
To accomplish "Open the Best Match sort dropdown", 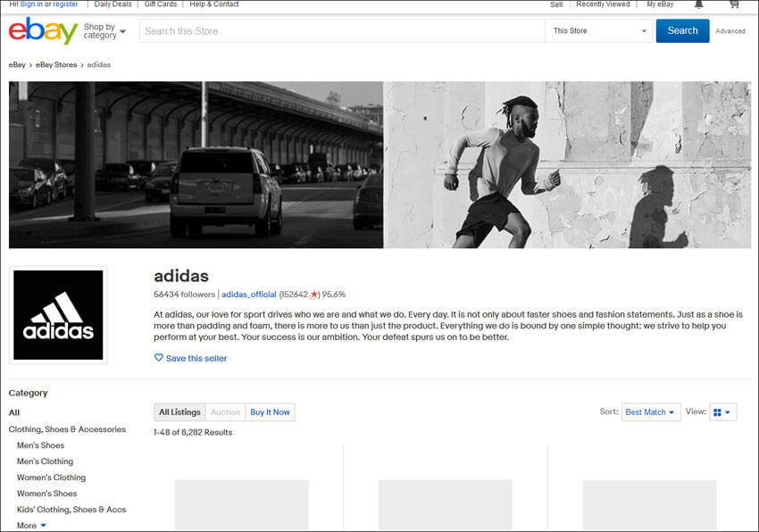I will point(651,412).
